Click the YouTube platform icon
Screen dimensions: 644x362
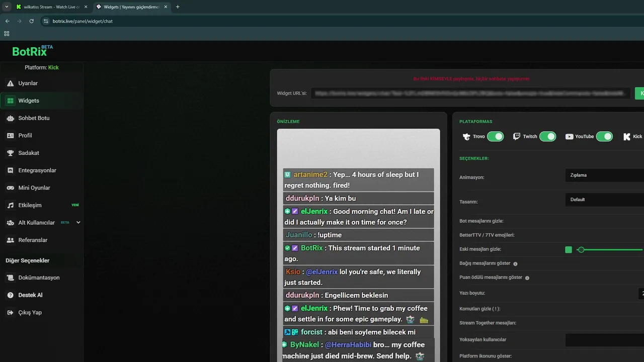pos(569,136)
